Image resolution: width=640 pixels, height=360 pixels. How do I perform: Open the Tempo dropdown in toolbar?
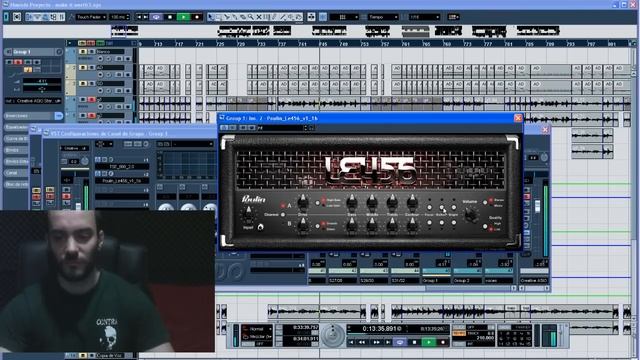383,17
